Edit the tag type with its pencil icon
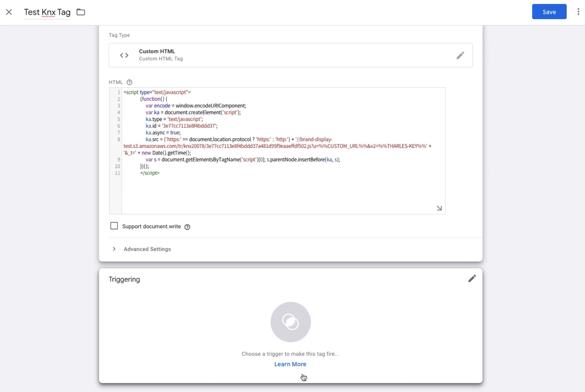Image resolution: width=585 pixels, height=392 pixels. point(460,55)
